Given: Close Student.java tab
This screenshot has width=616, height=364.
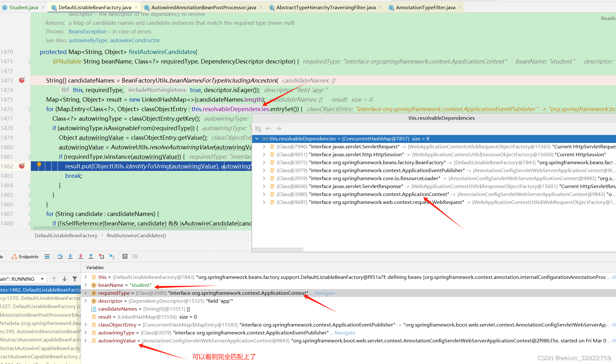Looking at the screenshot, I should (43, 7).
